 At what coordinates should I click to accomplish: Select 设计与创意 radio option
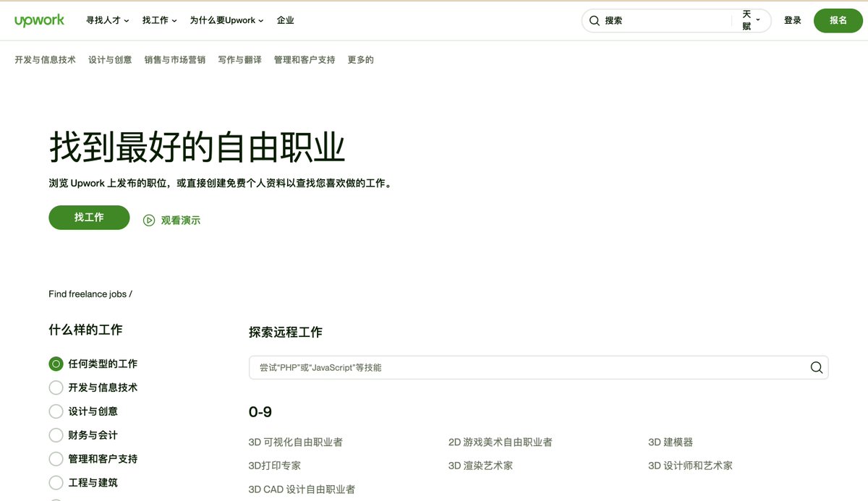[56, 411]
